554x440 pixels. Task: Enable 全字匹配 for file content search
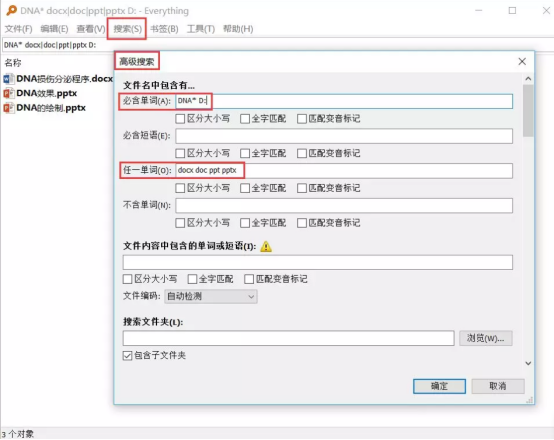(x=192, y=279)
